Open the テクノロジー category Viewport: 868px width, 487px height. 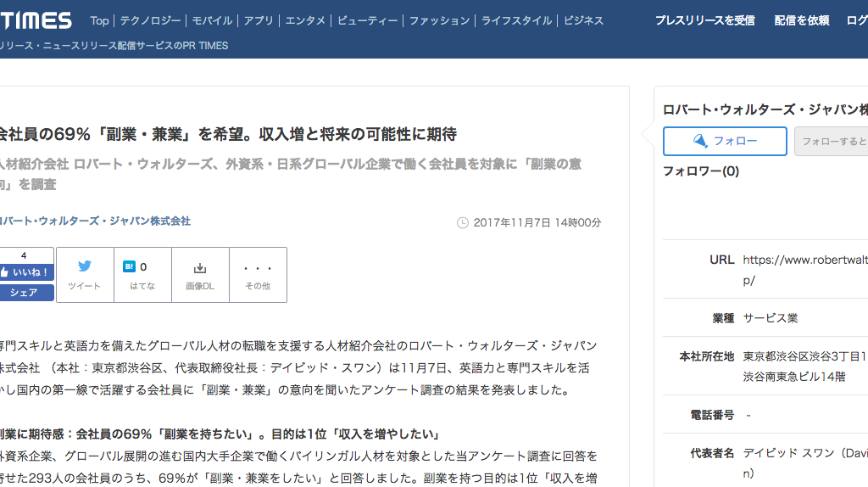click(150, 20)
